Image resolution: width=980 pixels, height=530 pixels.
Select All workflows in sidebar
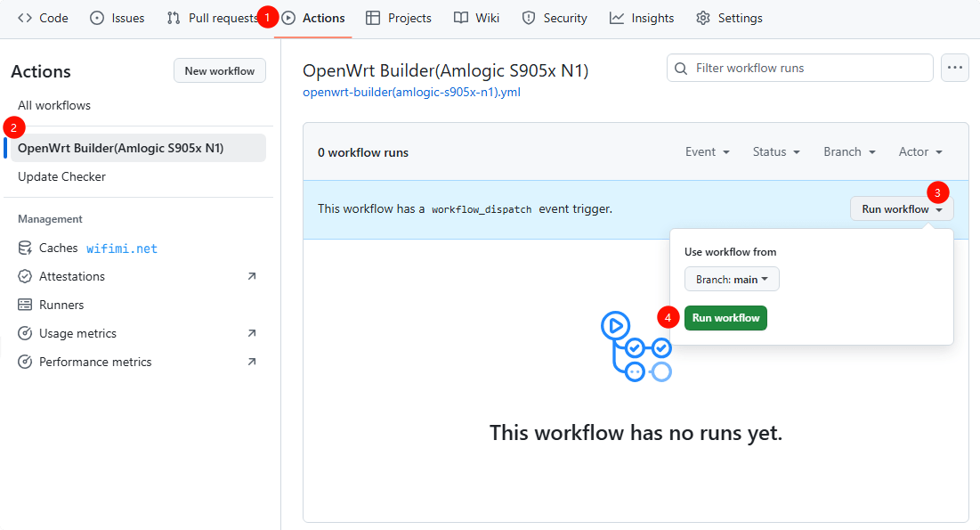click(x=54, y=105)
